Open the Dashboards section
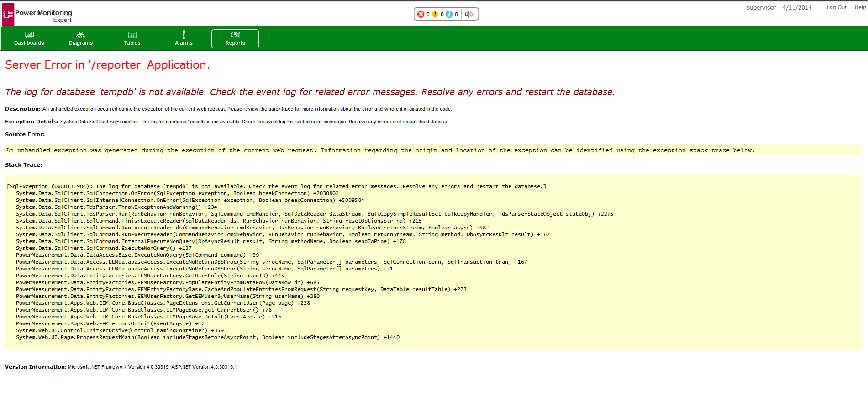 [29, 39]
